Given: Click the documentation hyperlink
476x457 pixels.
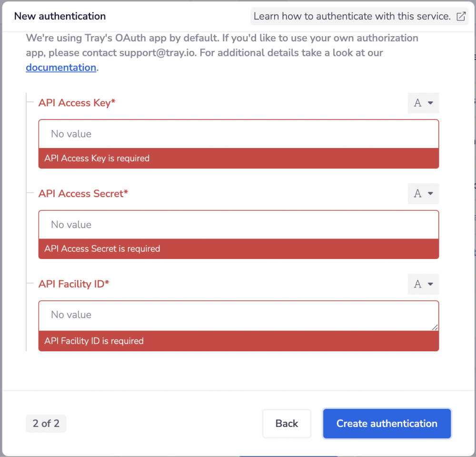Looking at the screenshot, I should [x=60, y=67].
